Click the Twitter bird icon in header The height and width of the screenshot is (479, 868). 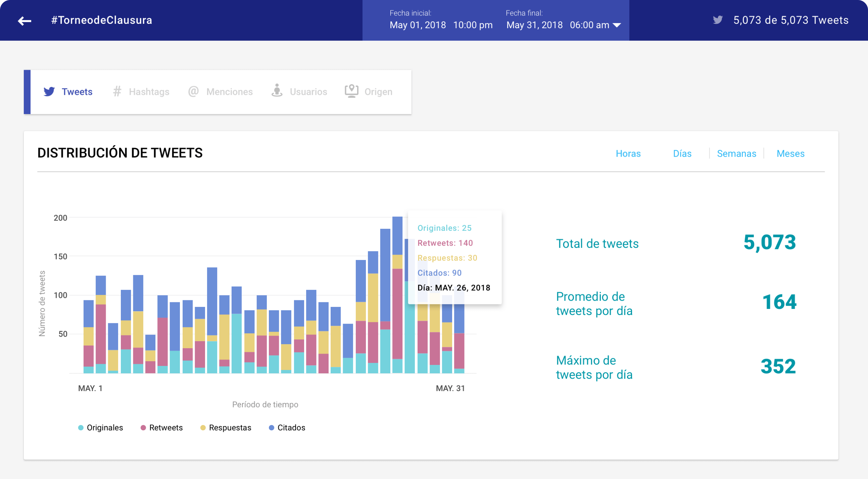click(717, 20)
